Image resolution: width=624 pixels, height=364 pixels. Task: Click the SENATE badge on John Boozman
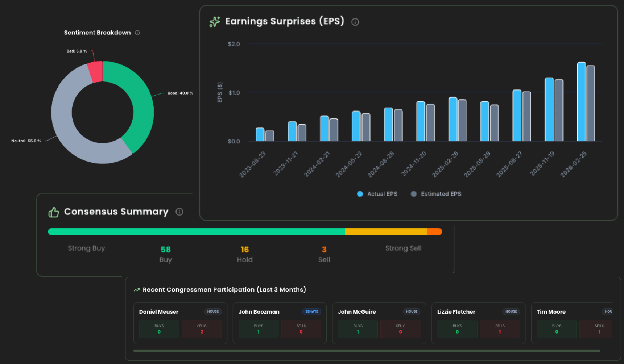pyautogui.click(x=311, y=311)
